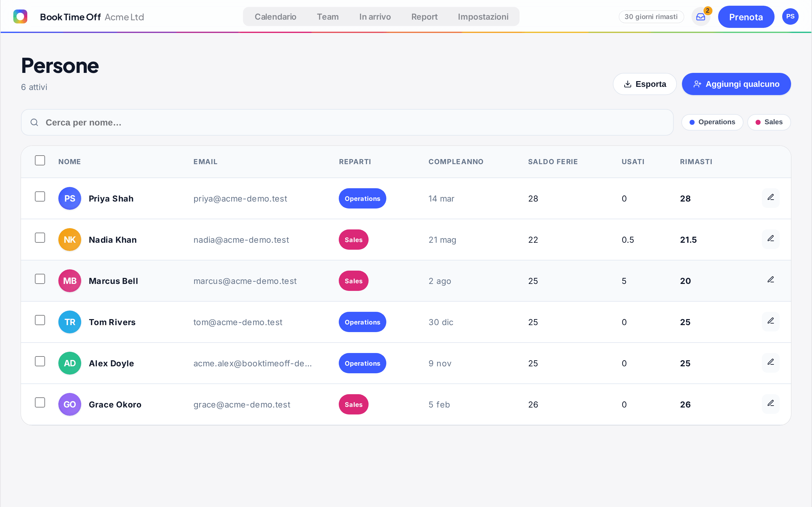Filter by the Operations department chip

(x=712, y=122)
